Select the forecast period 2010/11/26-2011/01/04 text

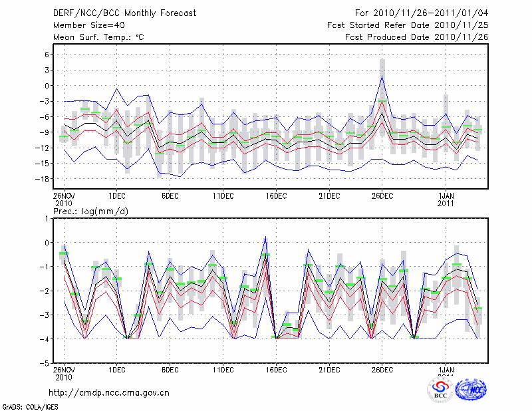tap(422, 13)
